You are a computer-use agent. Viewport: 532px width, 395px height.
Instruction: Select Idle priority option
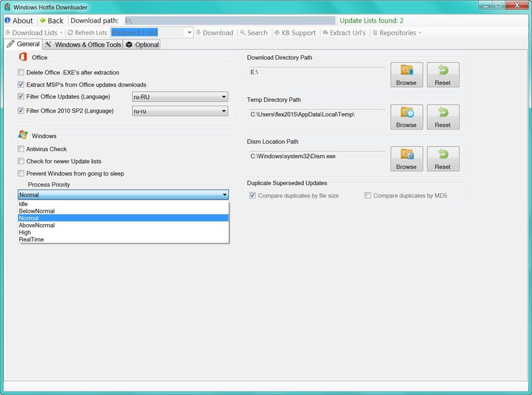pos(124,204)
